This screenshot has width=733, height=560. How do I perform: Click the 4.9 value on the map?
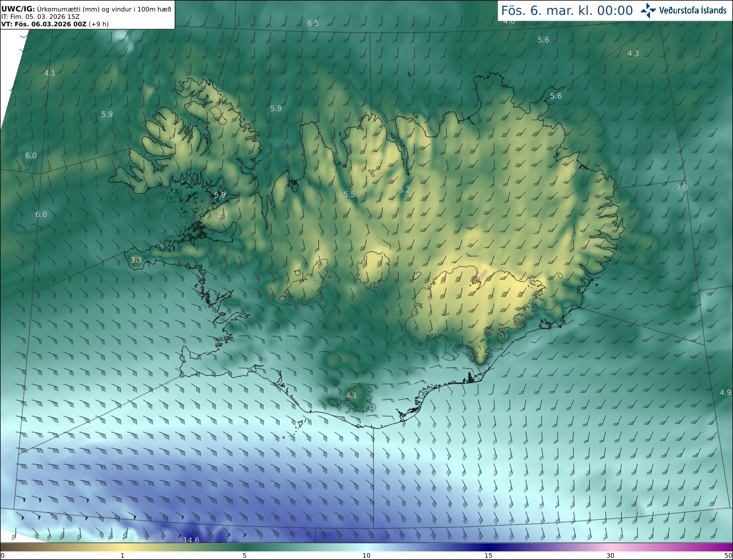pos(726,392)
